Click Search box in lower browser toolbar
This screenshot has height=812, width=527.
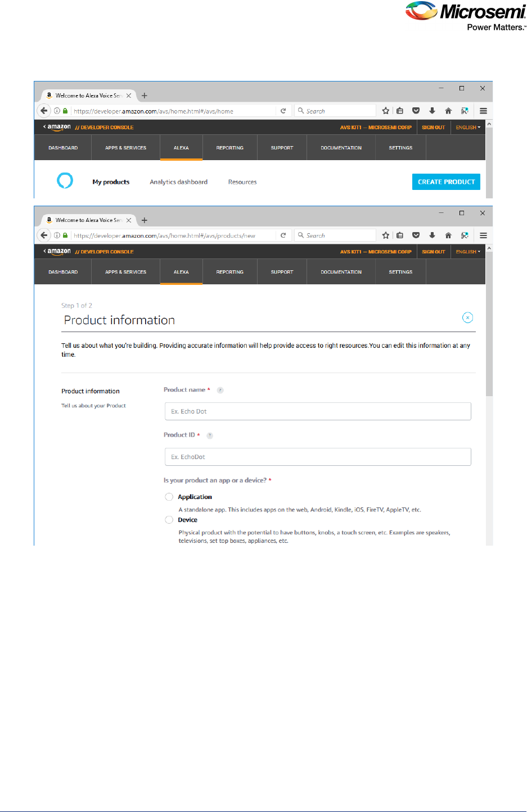[x=335, y=235]
